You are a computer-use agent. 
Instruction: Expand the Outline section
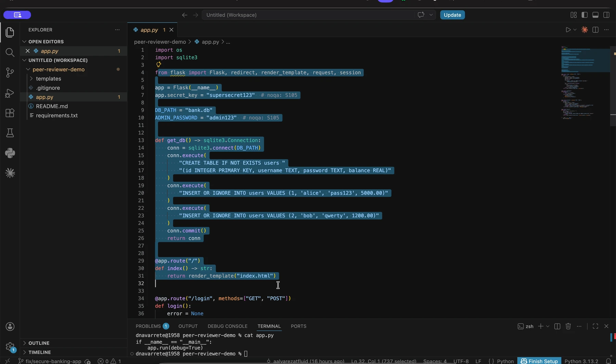click(x=24, y=343)
